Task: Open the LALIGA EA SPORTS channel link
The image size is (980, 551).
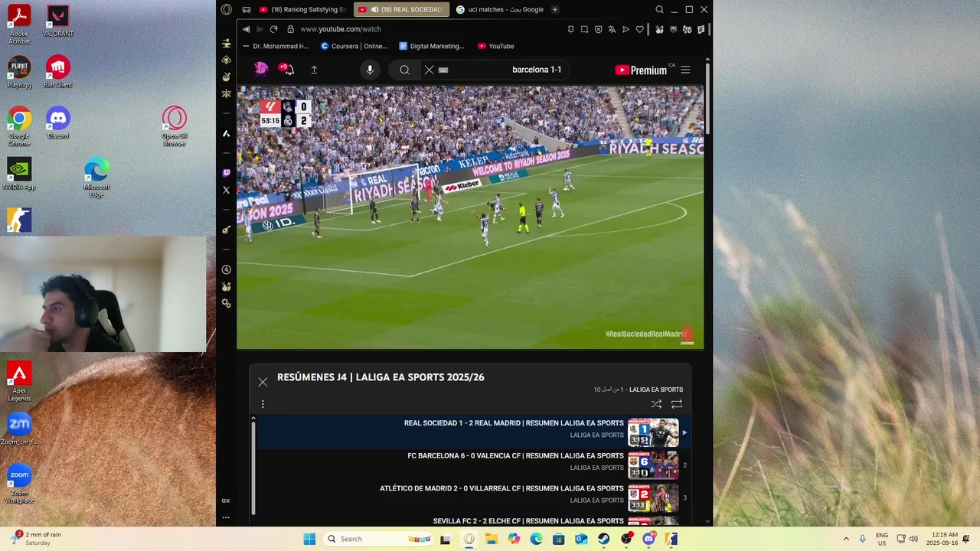Action: (656, 390)
